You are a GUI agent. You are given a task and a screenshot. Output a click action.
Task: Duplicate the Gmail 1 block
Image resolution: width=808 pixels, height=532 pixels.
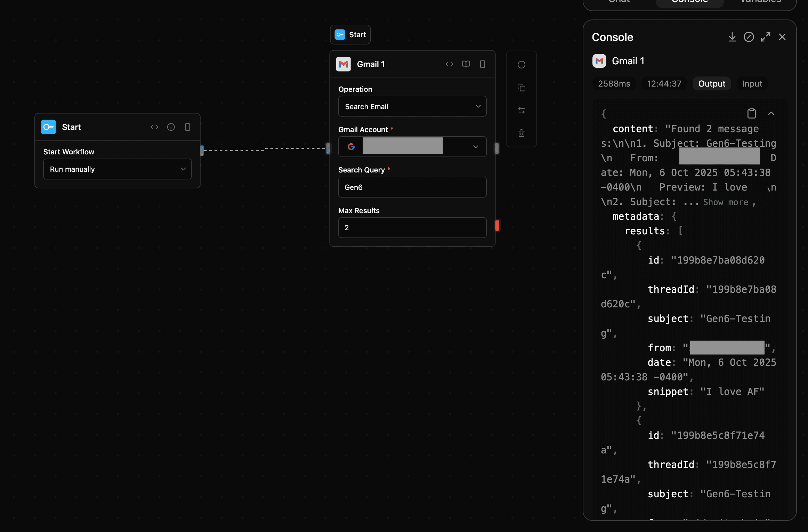[x=521, y=88]
